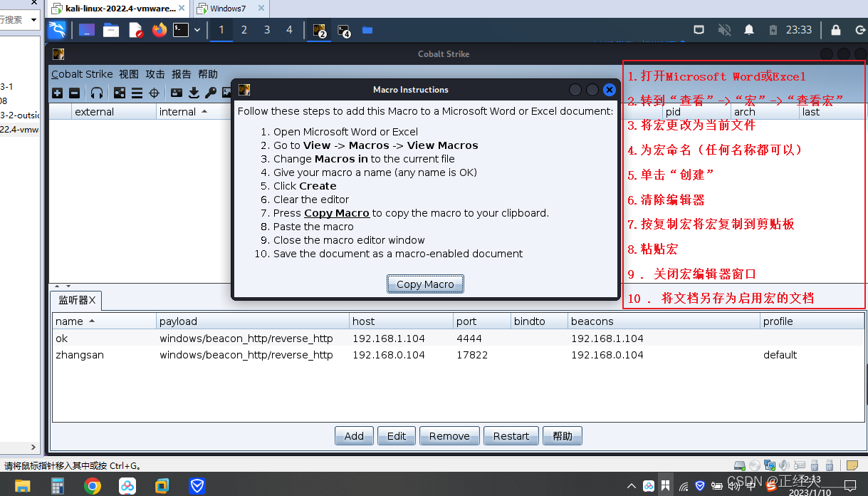Open the 攻击 menu
Screen dimensions: 868x496
[155, 74]
